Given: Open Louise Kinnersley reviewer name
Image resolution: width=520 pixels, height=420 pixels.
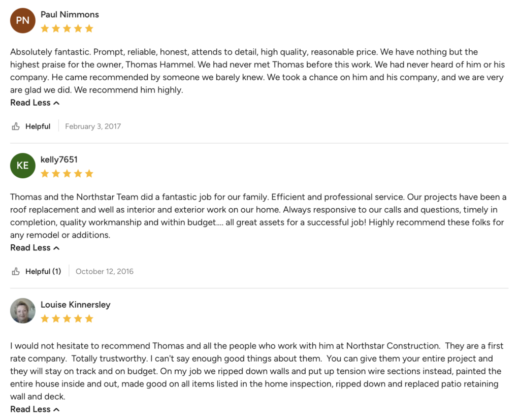Looking at the screenshot, I should click(76, 305).
